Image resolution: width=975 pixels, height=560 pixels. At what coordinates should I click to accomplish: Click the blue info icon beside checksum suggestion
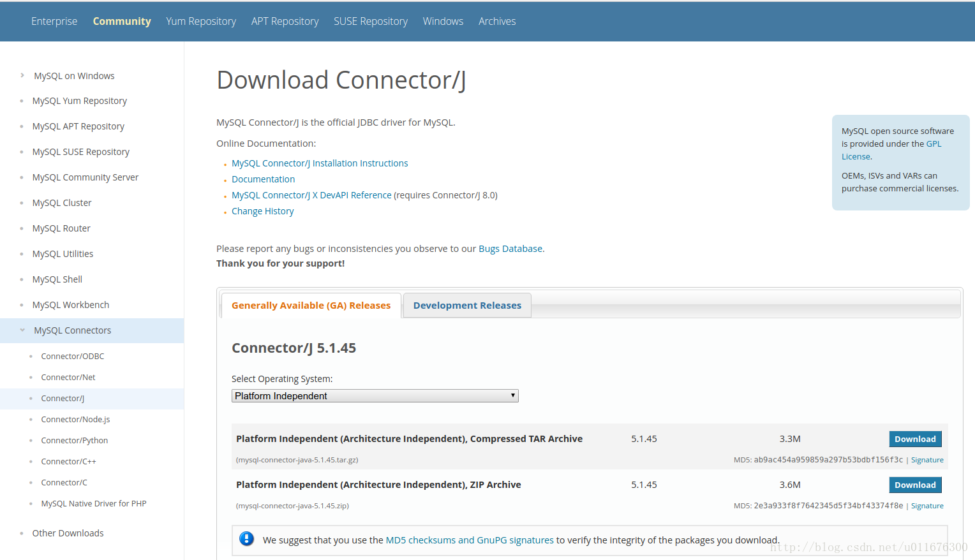(x=246, y=539)
